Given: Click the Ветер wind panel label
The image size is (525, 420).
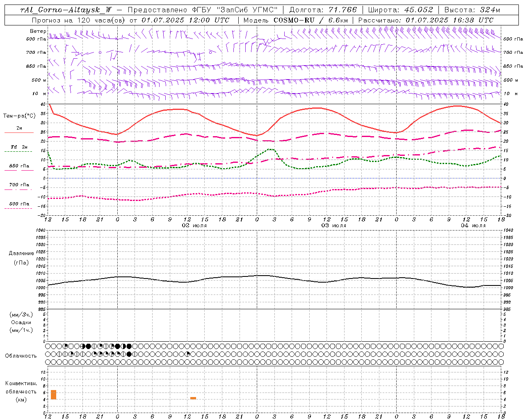Looking at the screenshot, I should (38, 31).
